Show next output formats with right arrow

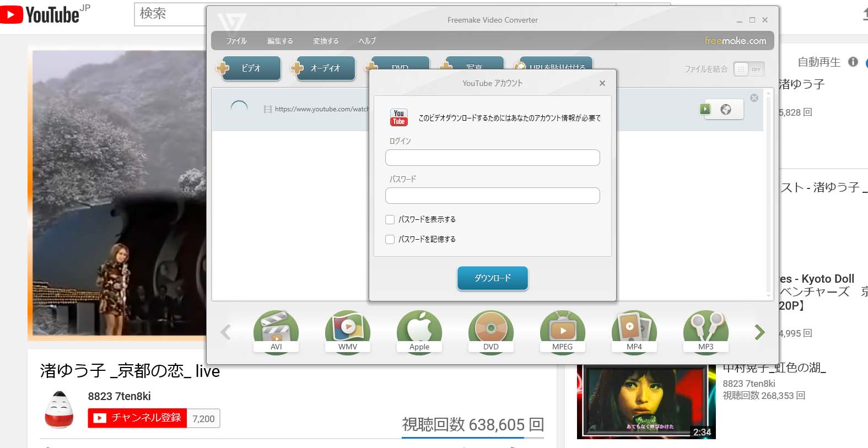click(x=759, y=332)
